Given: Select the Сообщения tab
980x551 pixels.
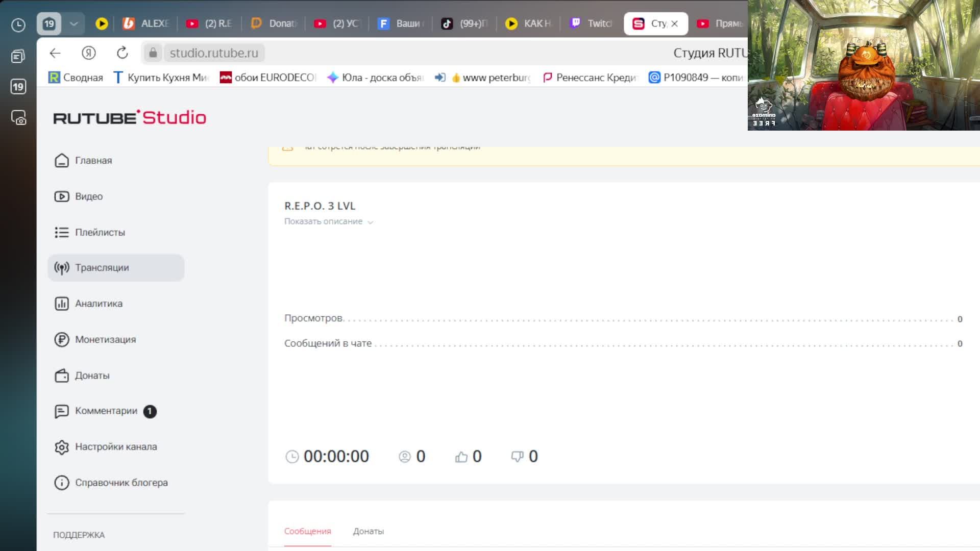Looking at the screenshot, I should 307,532.
